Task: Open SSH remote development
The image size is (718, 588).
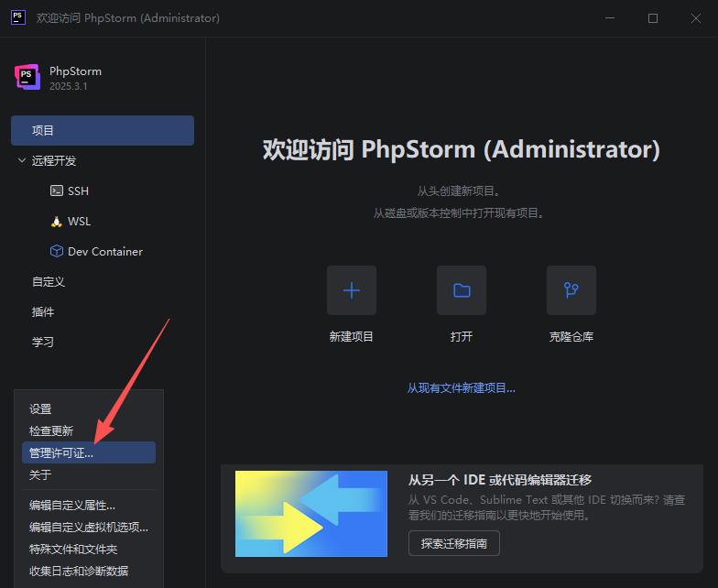Action: (79, 191)
